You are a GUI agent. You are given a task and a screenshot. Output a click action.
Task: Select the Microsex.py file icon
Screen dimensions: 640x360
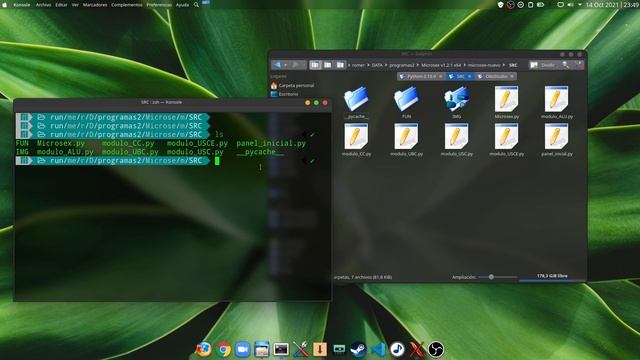coord(507,99)
